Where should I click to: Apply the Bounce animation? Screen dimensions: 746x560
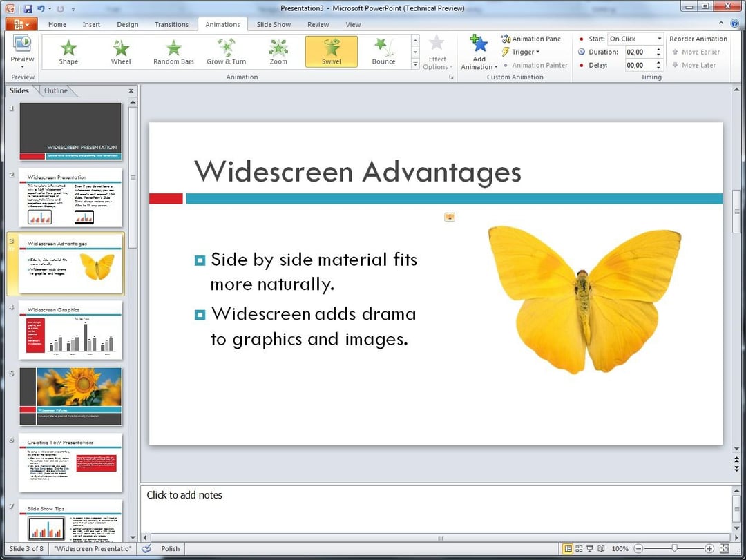383,50
